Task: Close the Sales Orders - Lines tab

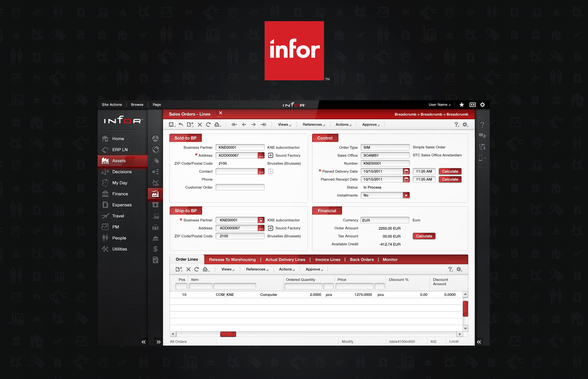Action: pyautogui.click(x=221, y=113)
